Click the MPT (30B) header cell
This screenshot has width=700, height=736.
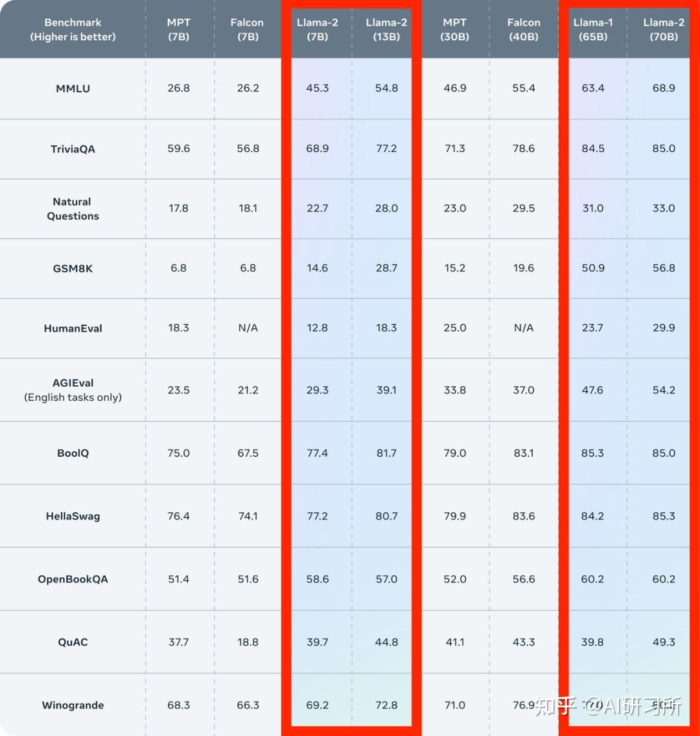[454, 30]
